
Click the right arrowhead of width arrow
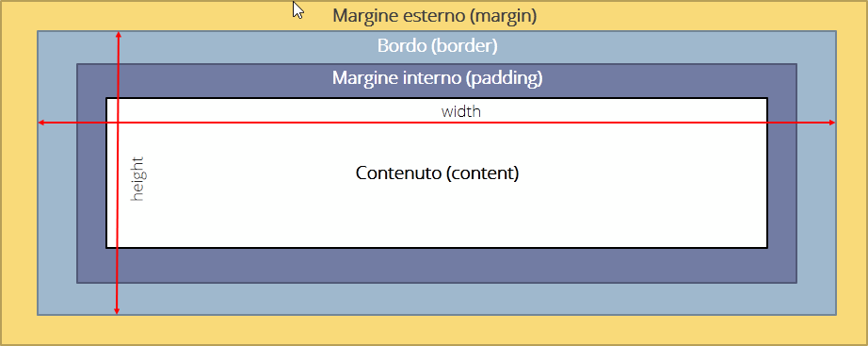point(832,123)
